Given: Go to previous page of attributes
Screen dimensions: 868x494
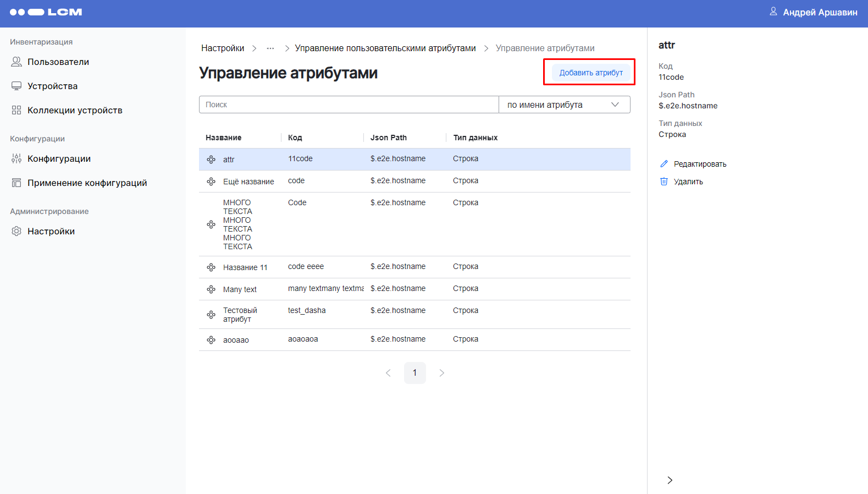Looking at the screenshot, I should (388, 373).
